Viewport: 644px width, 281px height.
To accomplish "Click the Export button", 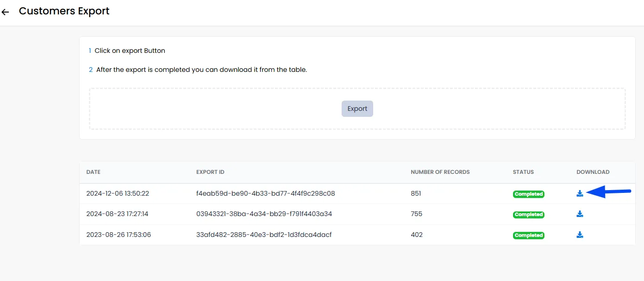I will [357, 109].
